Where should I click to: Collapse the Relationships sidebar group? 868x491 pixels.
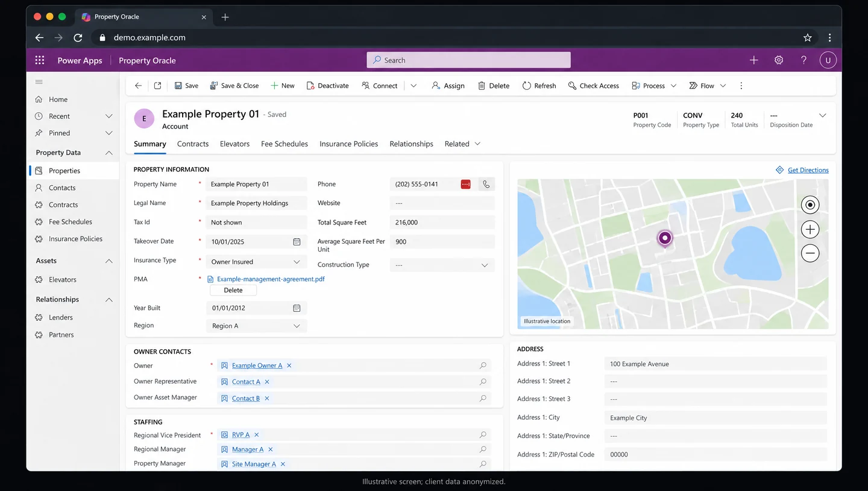tap(108, 300)
